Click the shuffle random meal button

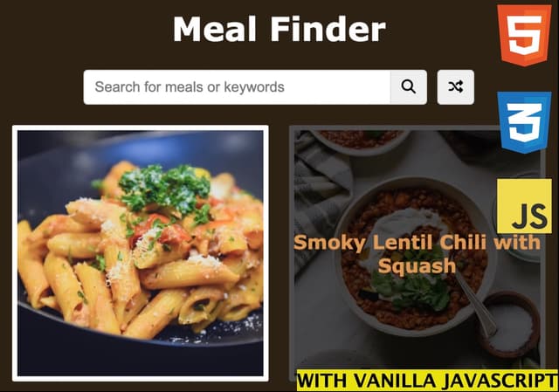456,87
